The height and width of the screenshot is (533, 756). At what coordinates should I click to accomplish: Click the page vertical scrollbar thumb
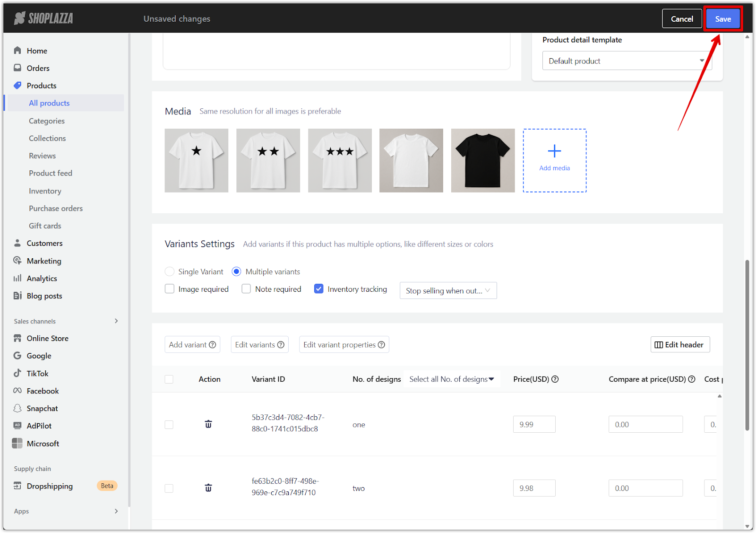point(747,345)
